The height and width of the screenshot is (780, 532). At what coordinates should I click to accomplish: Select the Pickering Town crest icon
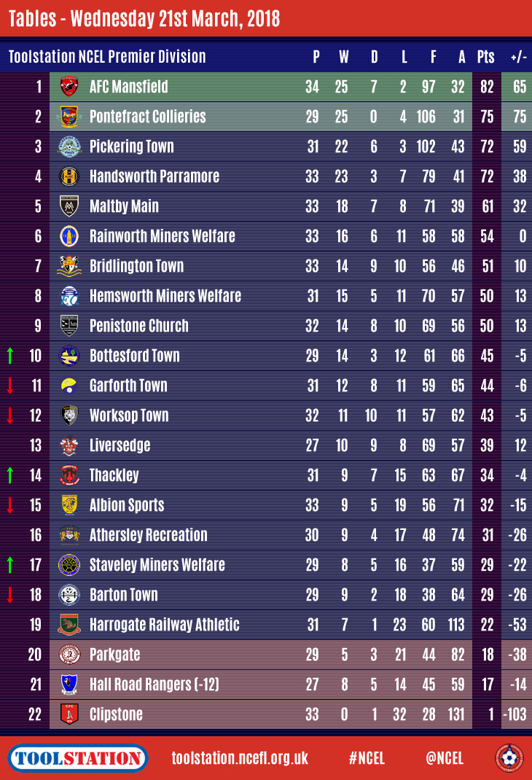pyautogui.click(x=69, y=147)
